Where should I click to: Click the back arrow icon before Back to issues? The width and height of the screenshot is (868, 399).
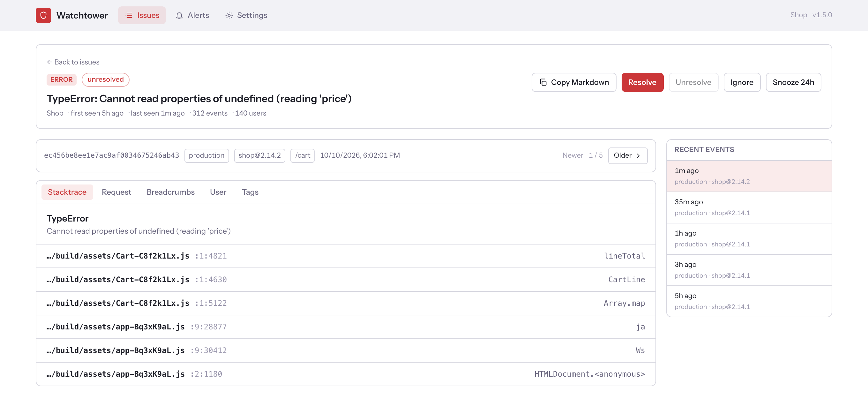pos(49,62)
